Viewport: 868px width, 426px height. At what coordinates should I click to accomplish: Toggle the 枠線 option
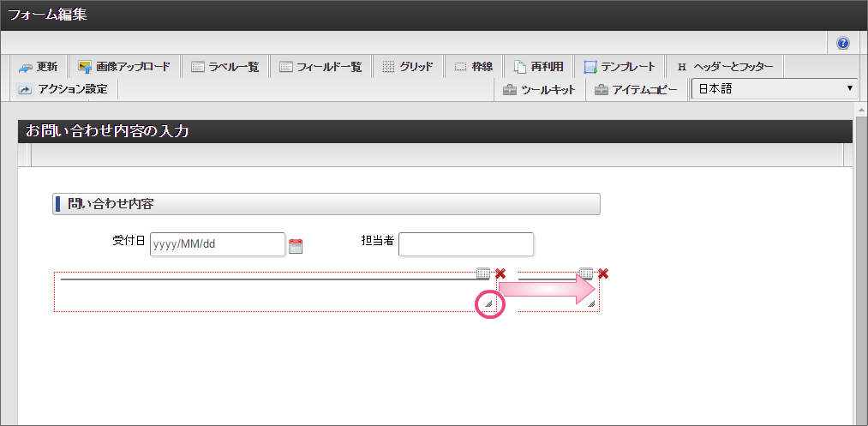click(x=473, y=68)
